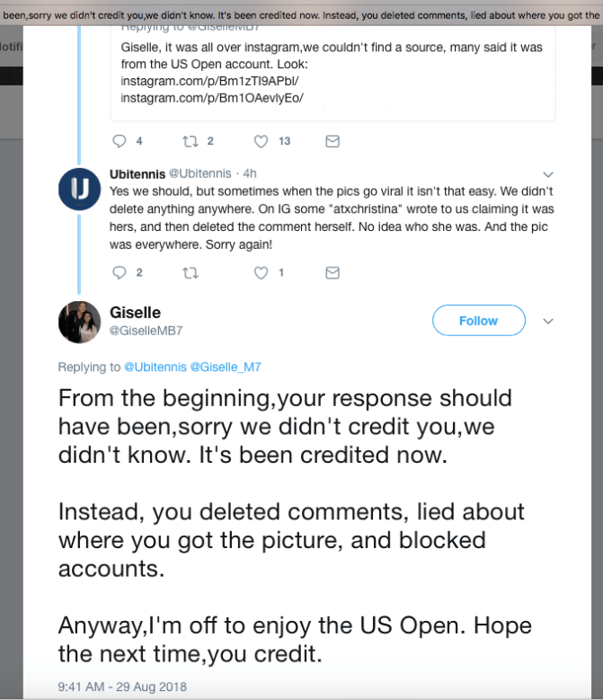603x700 pixels.
Task: Expand options chevron on Ubitennis tweet
Action: click(548, 174)
